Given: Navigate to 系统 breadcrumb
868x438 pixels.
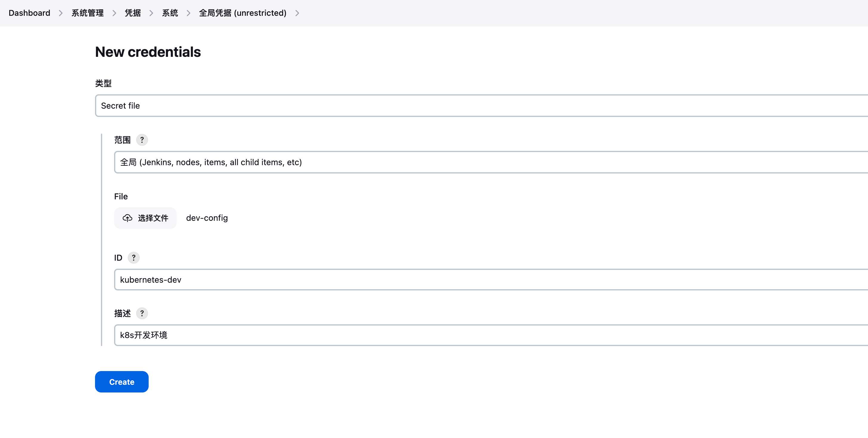Looking at the screenshot, I should 170,13.
